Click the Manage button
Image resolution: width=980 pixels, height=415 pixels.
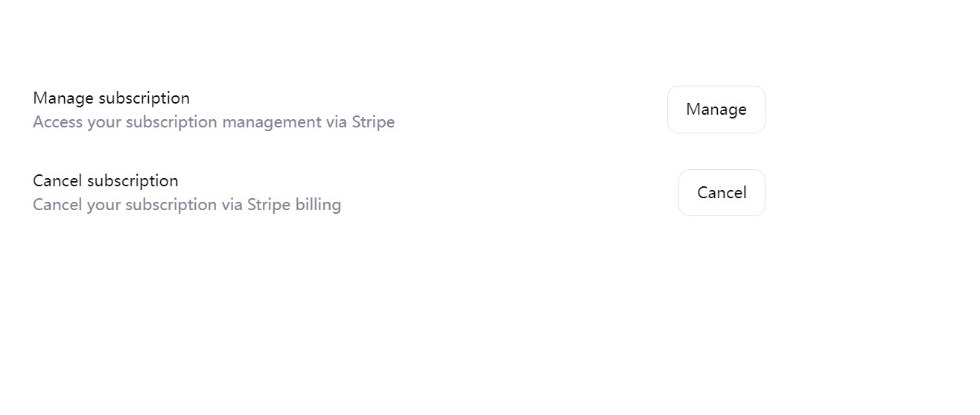click(x=716, y=110)
